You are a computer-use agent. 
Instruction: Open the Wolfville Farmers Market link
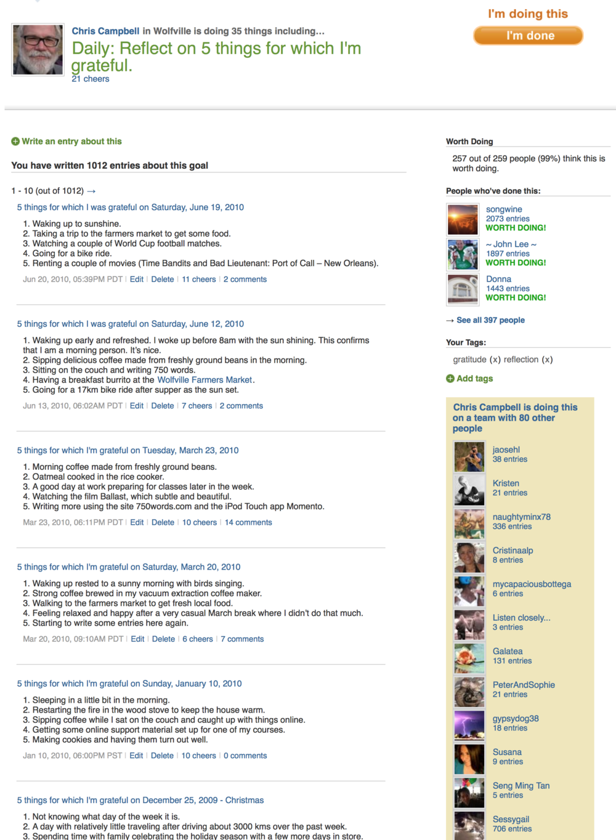pyautogui.click(x=205, y=380)
